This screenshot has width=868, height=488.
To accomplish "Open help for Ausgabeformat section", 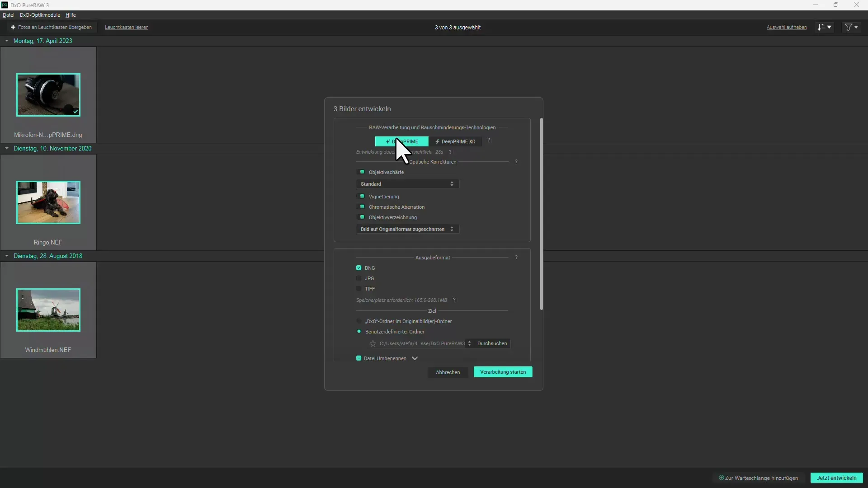I will pos(516,258).
